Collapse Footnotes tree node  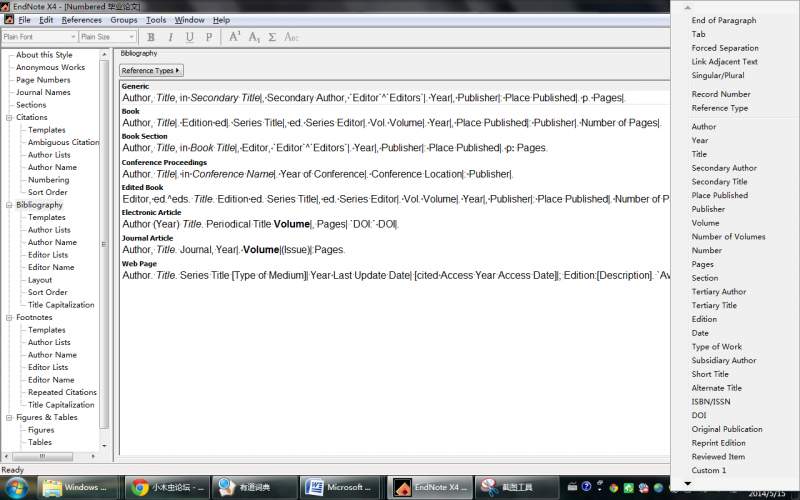click(9, 317)
